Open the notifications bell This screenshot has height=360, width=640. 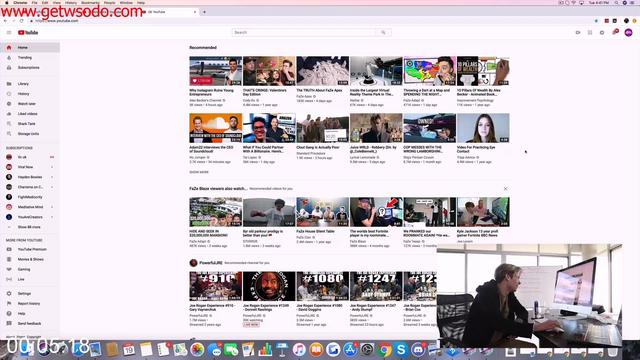615,32
